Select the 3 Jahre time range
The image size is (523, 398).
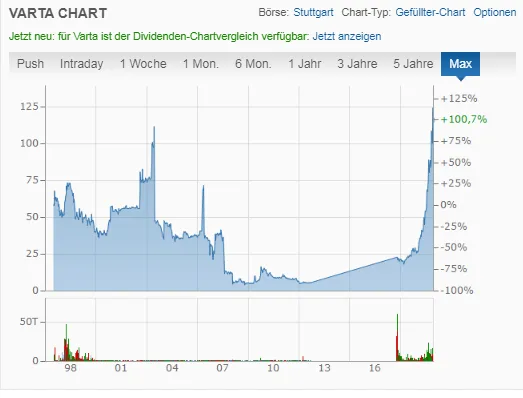(357, 64)
